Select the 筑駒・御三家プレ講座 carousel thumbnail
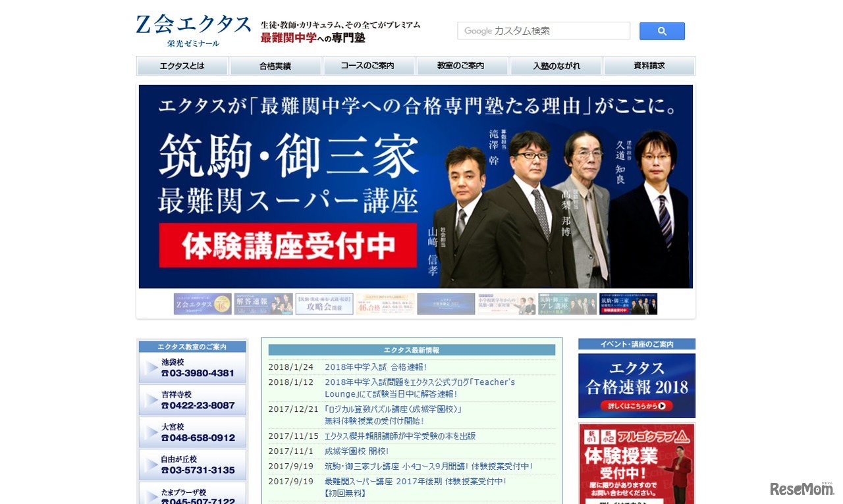843x504 pixels. click(568, 303)
